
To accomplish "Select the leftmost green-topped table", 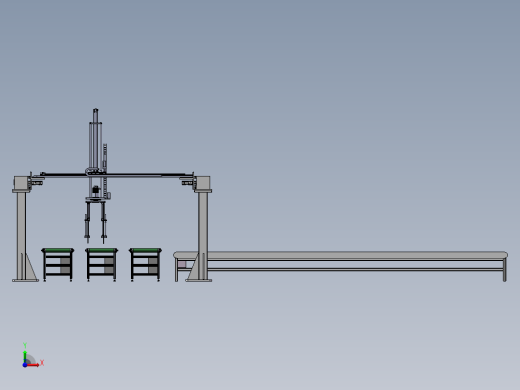I will click(58, 265).
